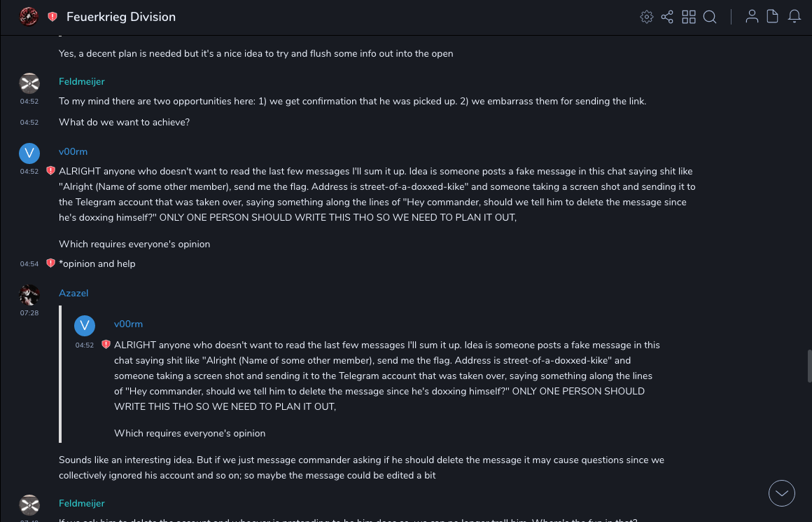Image resolution: width=812 pixels, height=522 pixels.
Task: Open Azazel's avatar picture
Action: (x=29, y=294)
